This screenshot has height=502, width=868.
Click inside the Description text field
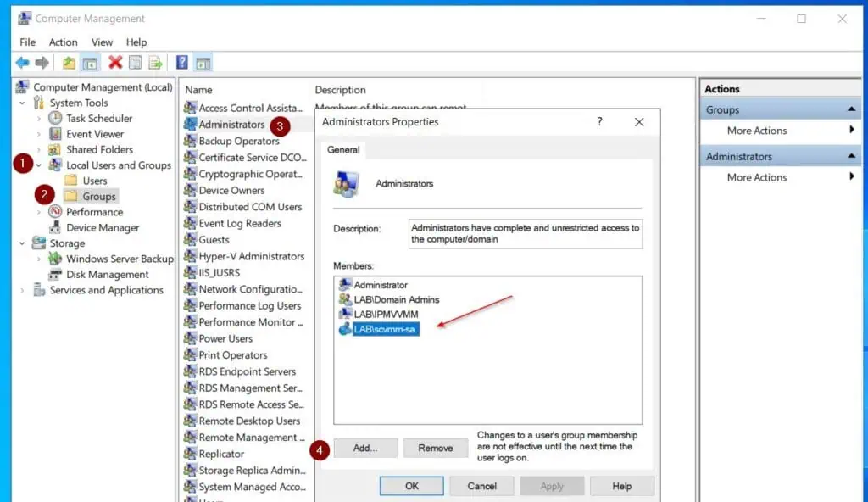[526, 234]
